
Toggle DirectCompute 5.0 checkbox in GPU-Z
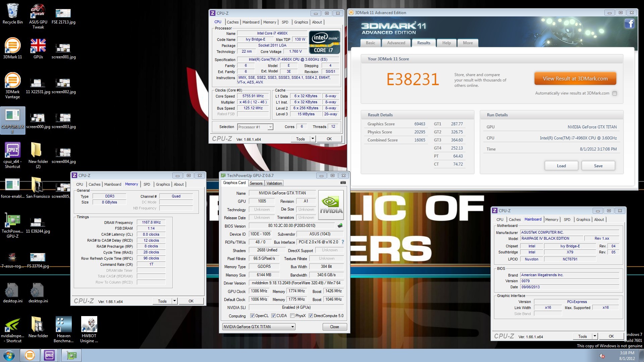click(x=311, y=316)
